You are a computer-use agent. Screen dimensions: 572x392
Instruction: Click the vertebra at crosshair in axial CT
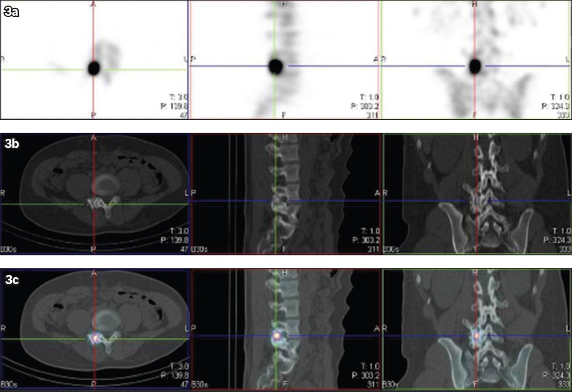[94, 203]
